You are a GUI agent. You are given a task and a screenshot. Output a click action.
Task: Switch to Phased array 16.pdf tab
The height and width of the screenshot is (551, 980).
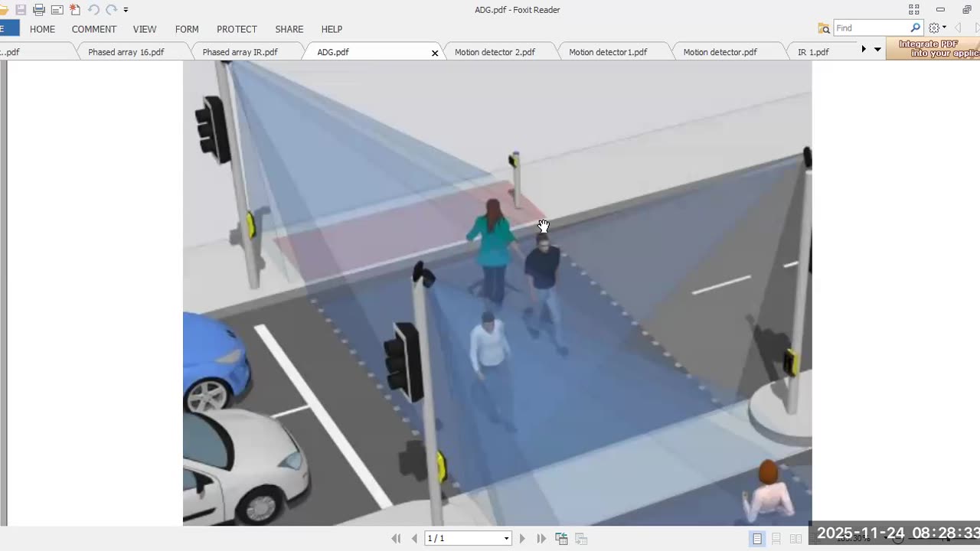126,52
